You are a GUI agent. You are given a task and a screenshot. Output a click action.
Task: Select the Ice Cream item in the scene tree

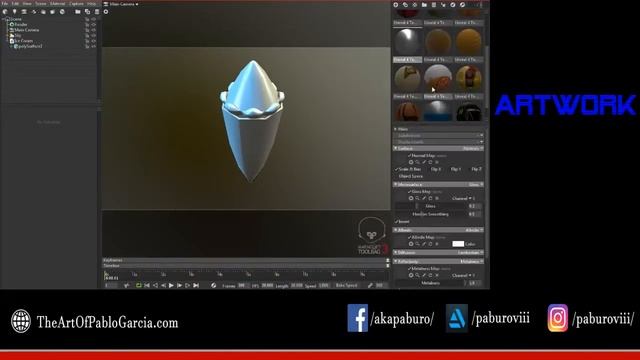24,41
